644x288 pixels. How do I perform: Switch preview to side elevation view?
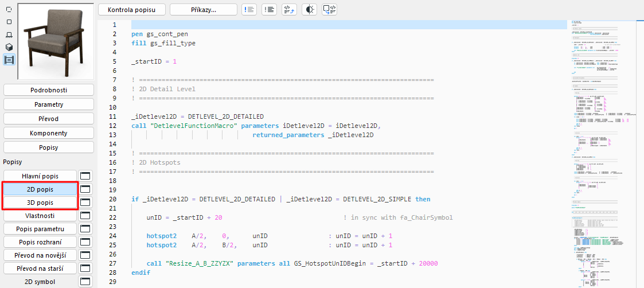[9, 34]
